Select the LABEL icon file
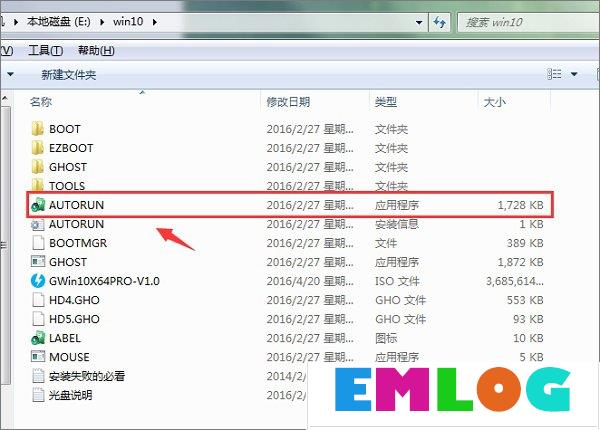 (38, 338)
